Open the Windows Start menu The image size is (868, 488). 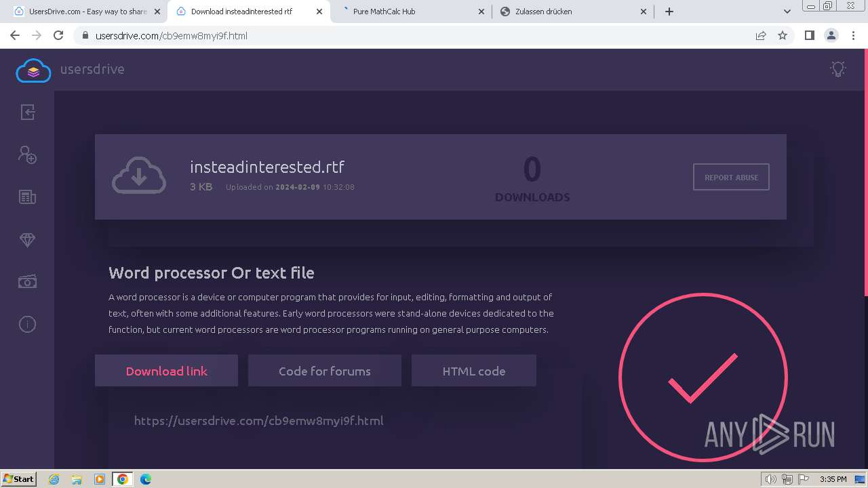point(19,479)
